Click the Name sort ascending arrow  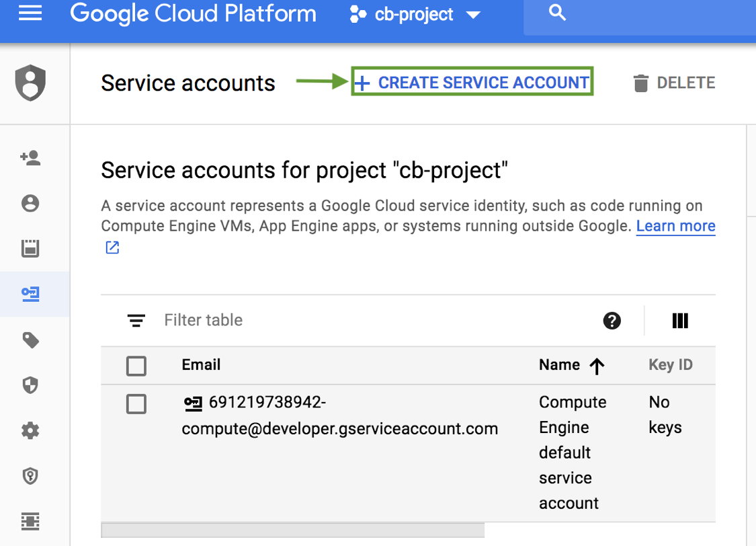(x=597, y=366)
